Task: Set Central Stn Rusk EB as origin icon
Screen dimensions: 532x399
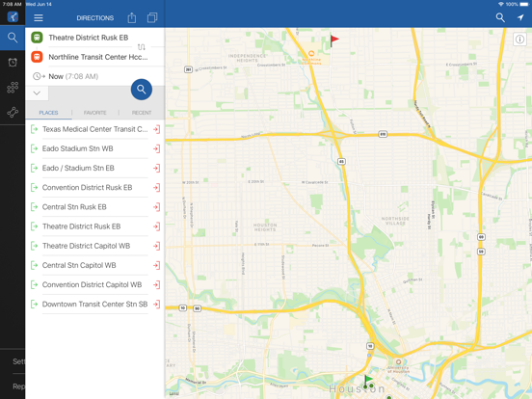Action: click(35, 207)
